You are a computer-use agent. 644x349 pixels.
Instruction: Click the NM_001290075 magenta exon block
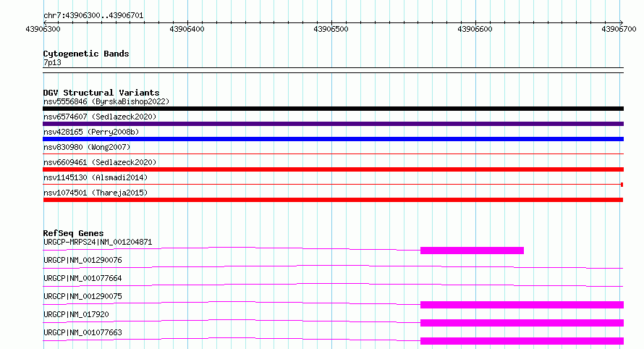tap(522, 305)
